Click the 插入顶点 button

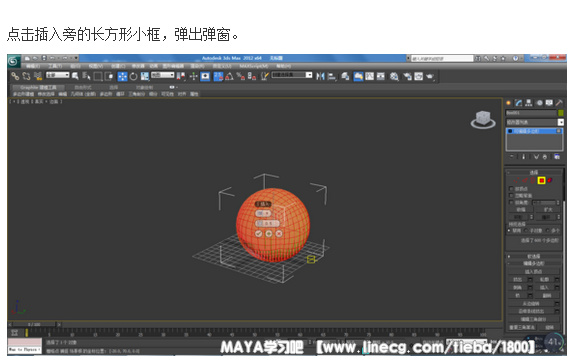534,271
